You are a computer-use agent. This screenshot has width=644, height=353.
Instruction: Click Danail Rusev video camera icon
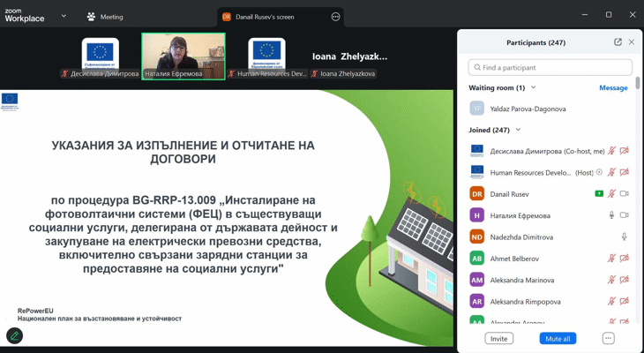coord(625,193)
